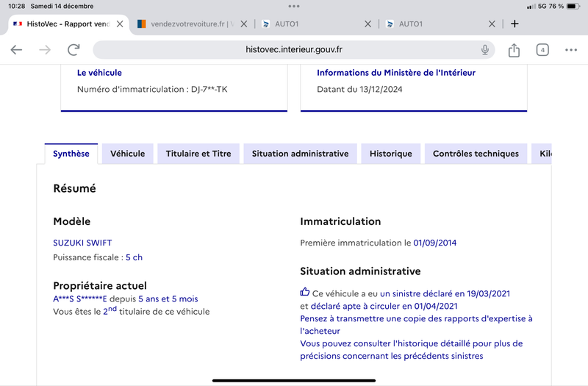Close the vendezvotrevoiture.fr tab
Image resolution: width=588 pixels, height=386 pixels.
tap(244, 24)
